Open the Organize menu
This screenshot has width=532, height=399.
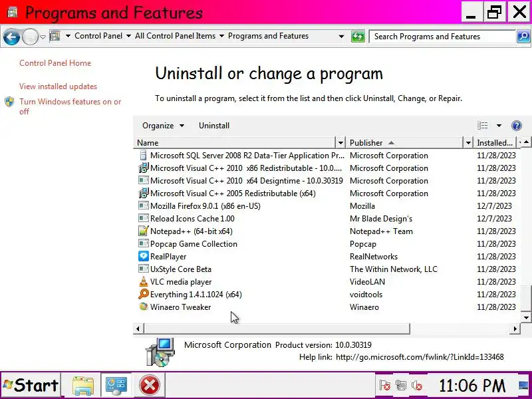[x=163, y=126]
